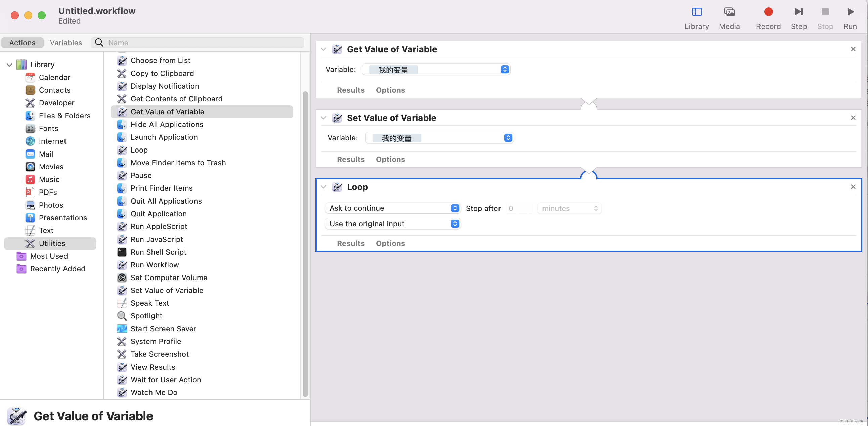Switch to the Variables tab

coord(66,42)
